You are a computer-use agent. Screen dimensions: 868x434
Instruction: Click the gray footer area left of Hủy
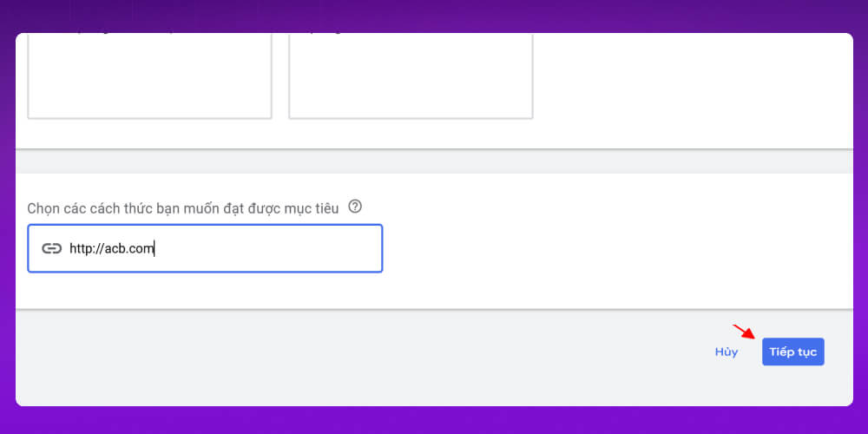click(x=347, y=356)
